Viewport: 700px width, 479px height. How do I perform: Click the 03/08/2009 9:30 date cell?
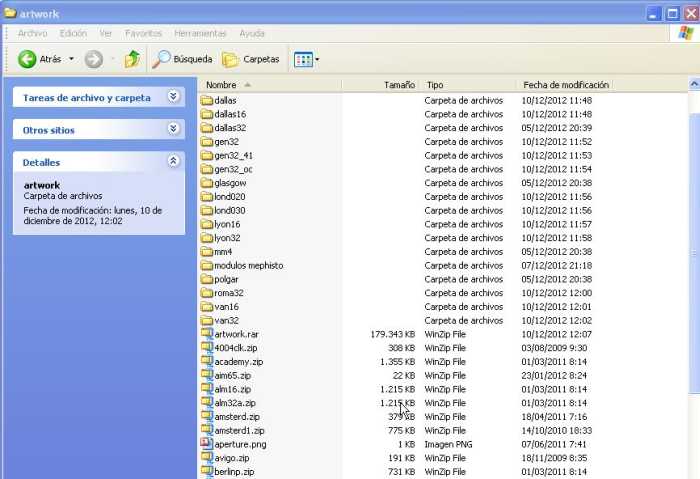[x=554, y=348]
